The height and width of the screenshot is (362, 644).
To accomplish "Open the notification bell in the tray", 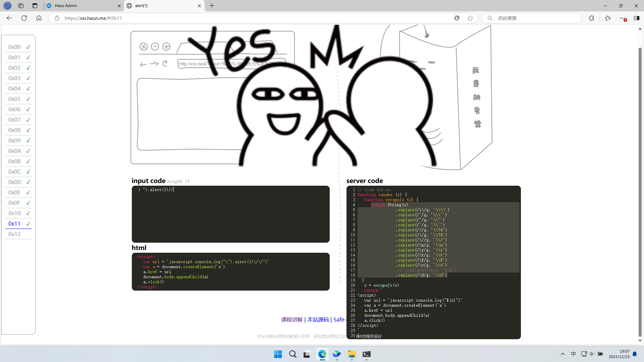I will point(635,354).
